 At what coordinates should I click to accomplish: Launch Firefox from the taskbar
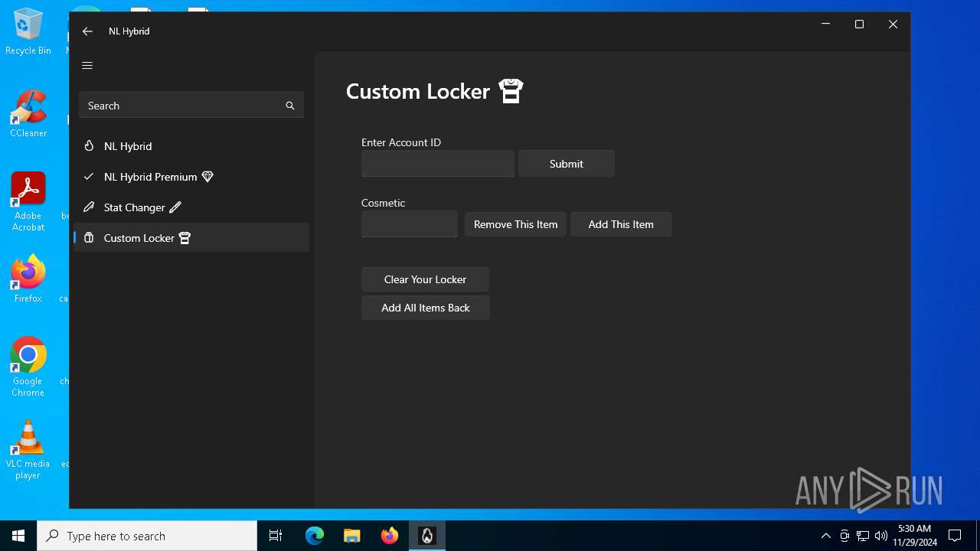click(390, 536)
